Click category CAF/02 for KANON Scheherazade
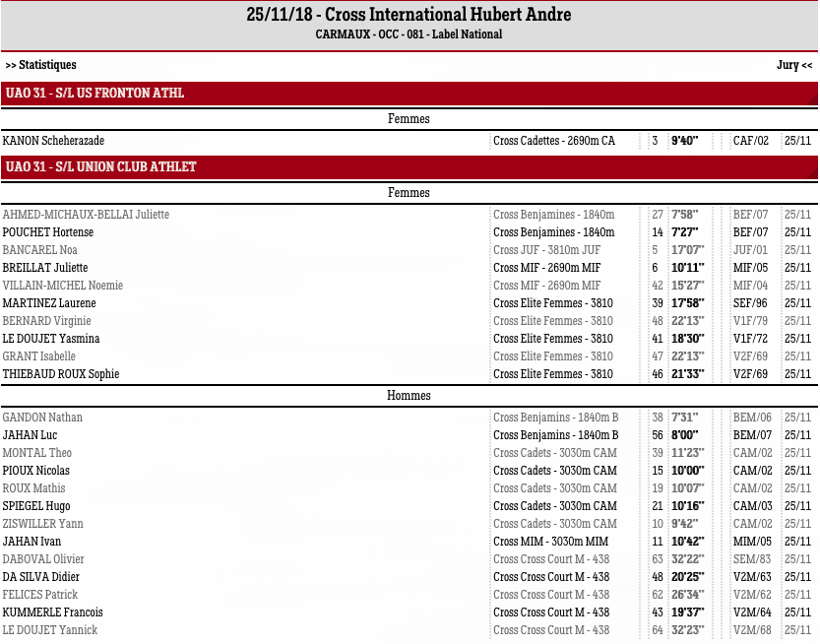820x644 pixels. point(751,141)
